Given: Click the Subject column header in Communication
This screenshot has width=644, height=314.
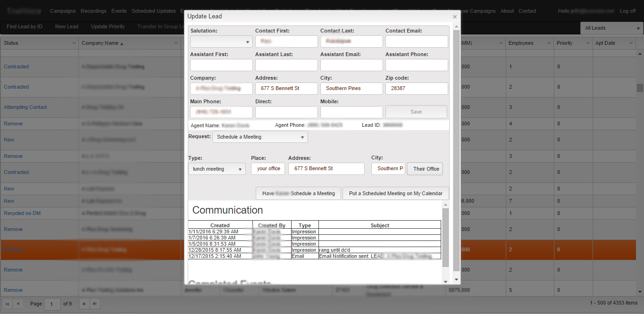Looking at the screenshot, I should coord(380,225).
